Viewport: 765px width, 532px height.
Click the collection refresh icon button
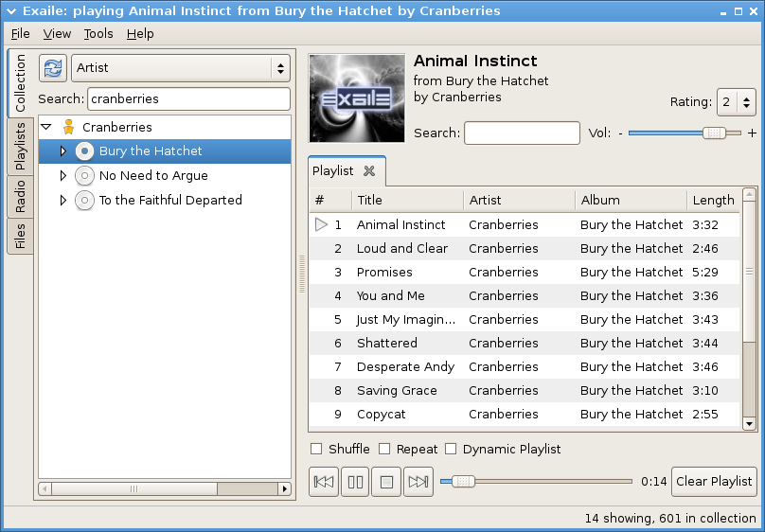pyautogui.click(x=53, y=68)
